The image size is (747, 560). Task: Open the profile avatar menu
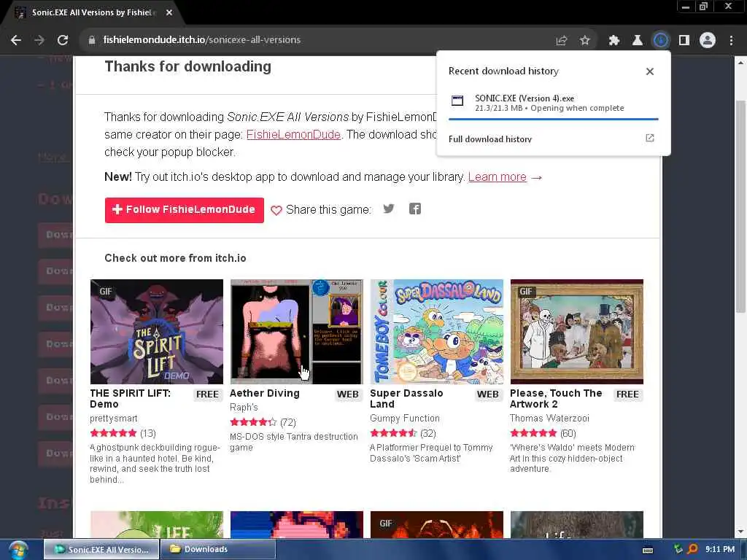tap(708, 41)
